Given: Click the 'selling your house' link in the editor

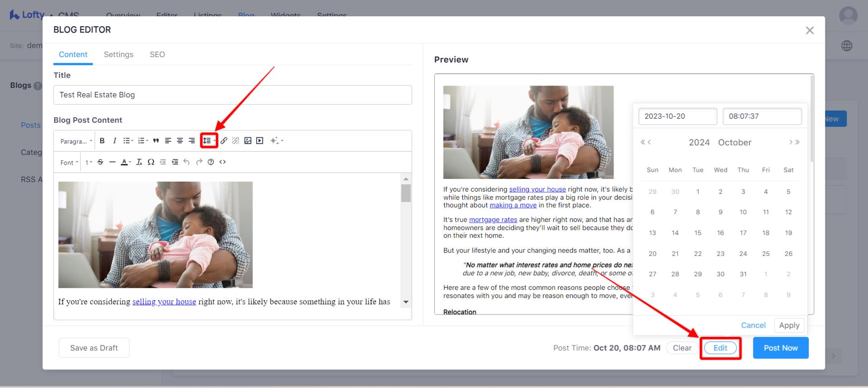Looking at the screenshot, I should [164, 302].
